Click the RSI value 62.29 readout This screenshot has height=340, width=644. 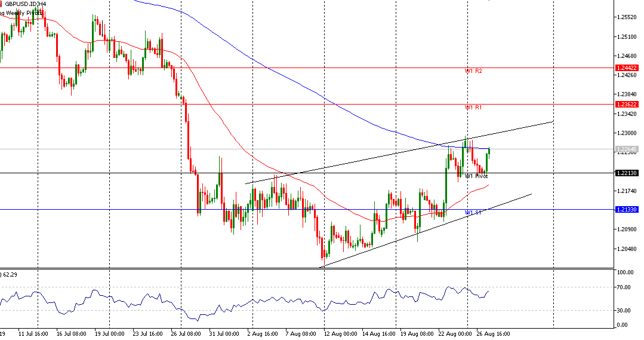(x=10, y=274)
